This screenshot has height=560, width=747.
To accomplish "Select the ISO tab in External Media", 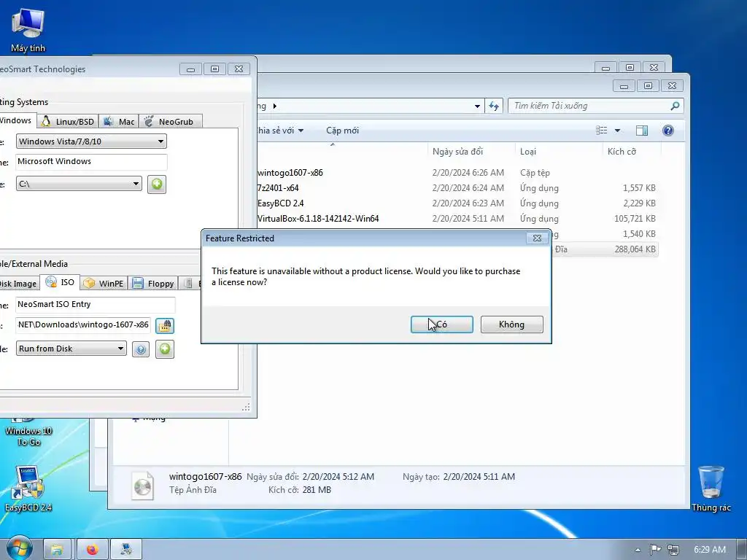I will (x=60, y=282).
